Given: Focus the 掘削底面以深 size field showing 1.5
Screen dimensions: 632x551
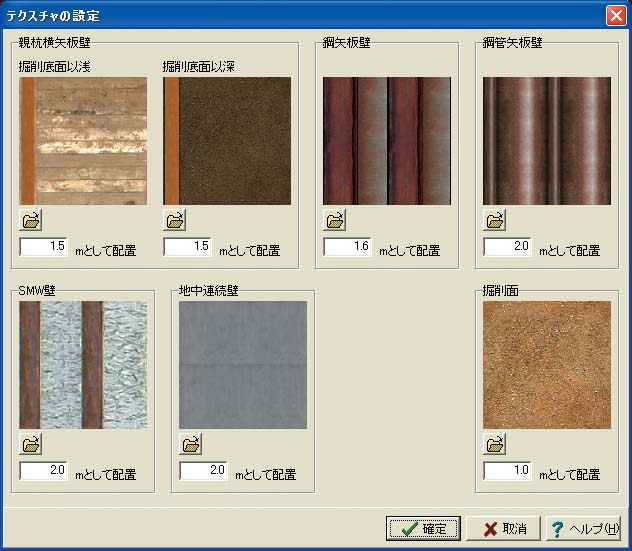Looking at the screenshot, I should tap(187, 247).
